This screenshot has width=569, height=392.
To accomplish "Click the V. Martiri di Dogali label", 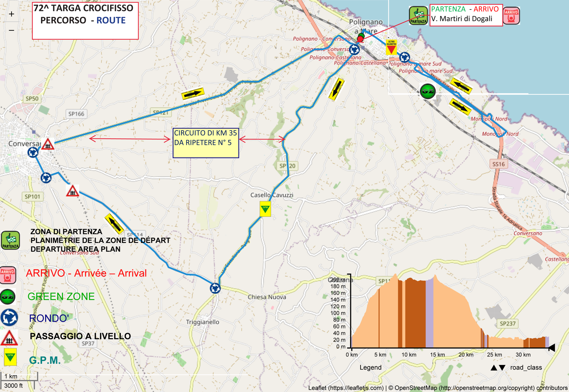I will 462,19.
